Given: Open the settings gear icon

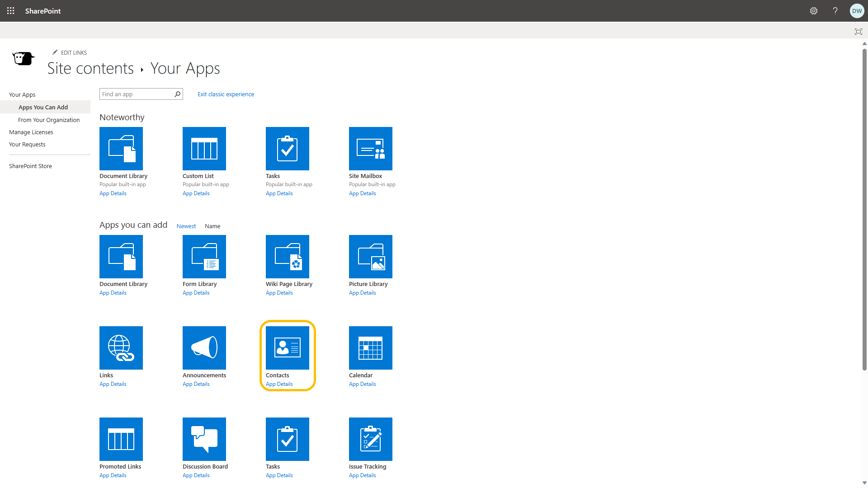Looking at the screenshot, I should click(x=814, y=11).
